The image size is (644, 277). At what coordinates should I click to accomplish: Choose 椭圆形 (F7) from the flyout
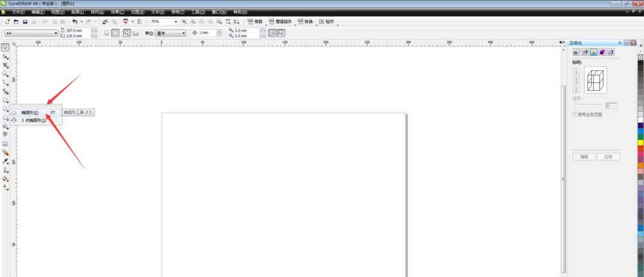coord(30,112)
